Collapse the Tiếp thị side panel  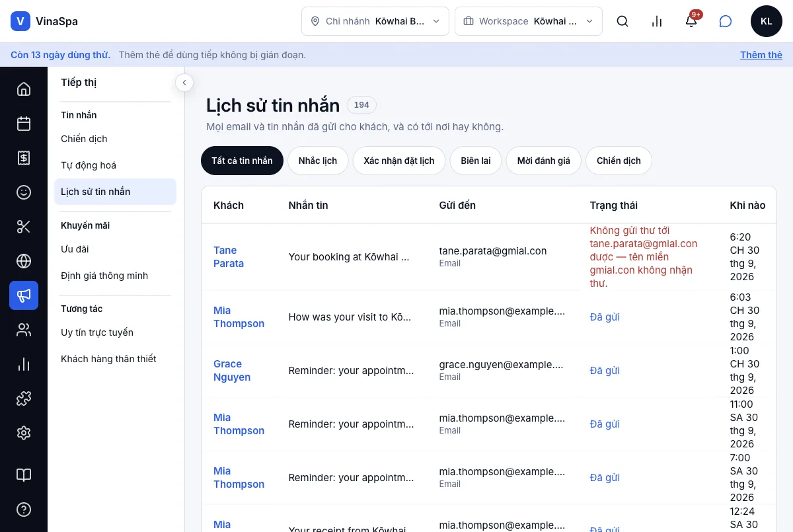tap(184, 83)
